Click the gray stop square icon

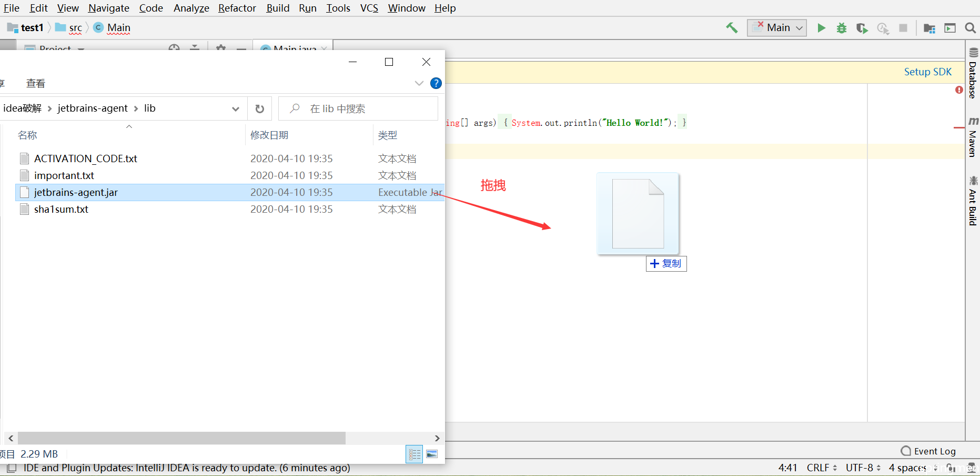coord(903,28)
